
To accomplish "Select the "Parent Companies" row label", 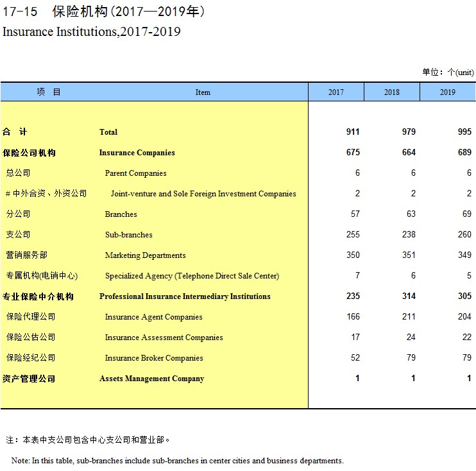I will 135,173.
